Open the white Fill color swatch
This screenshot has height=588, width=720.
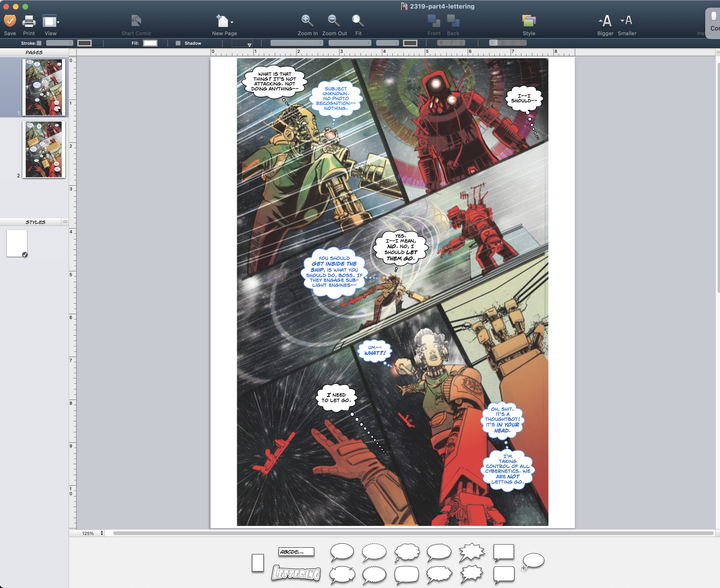(x=150, y=43)
